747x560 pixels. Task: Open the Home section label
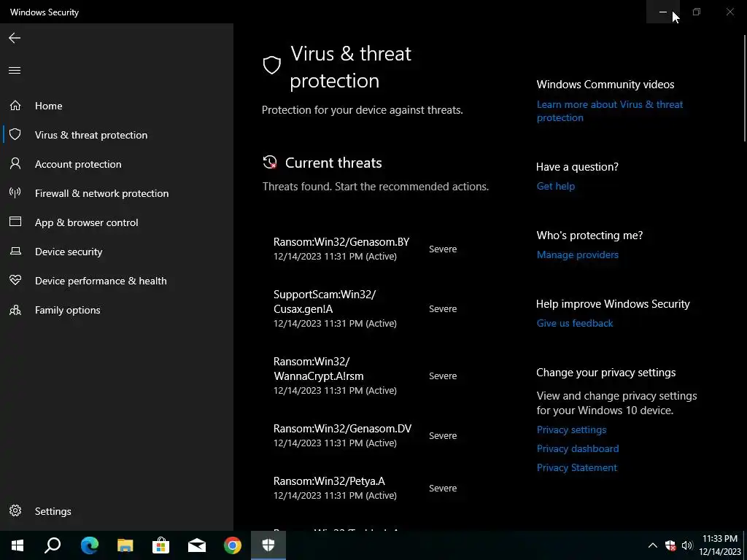(49, 106)
